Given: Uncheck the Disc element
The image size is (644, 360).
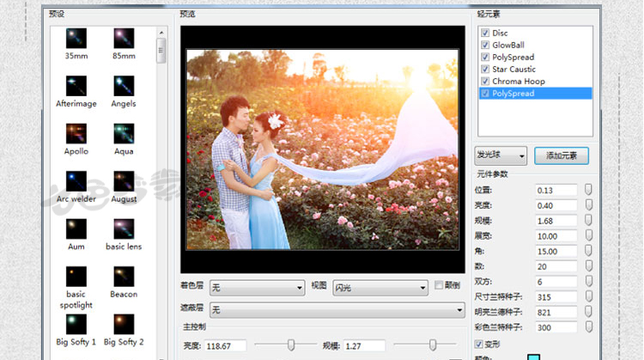Looking at the screenshot, I should (485, 33).
